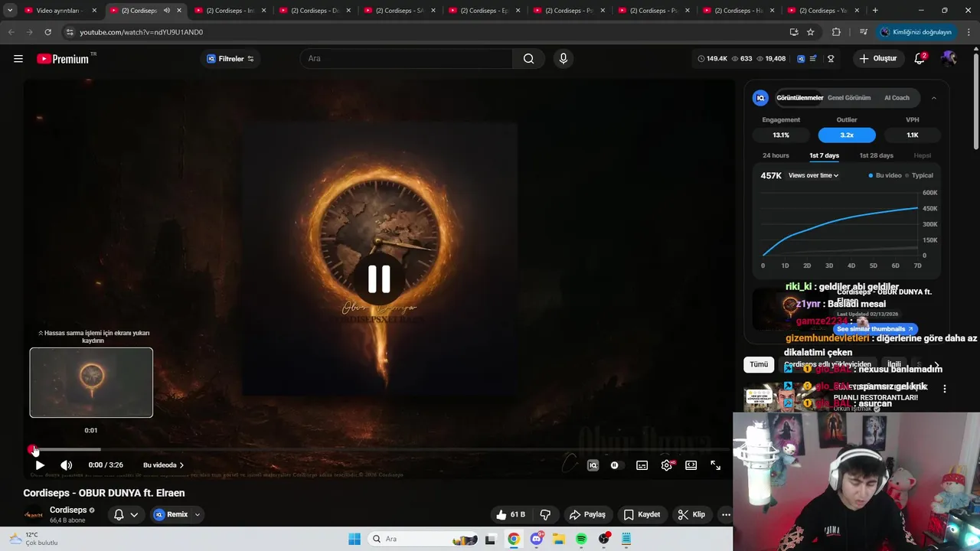The width and height of the screenshot is (980, 551).
Task: Open the notifications bell with badge
Action: coord(920,58)
